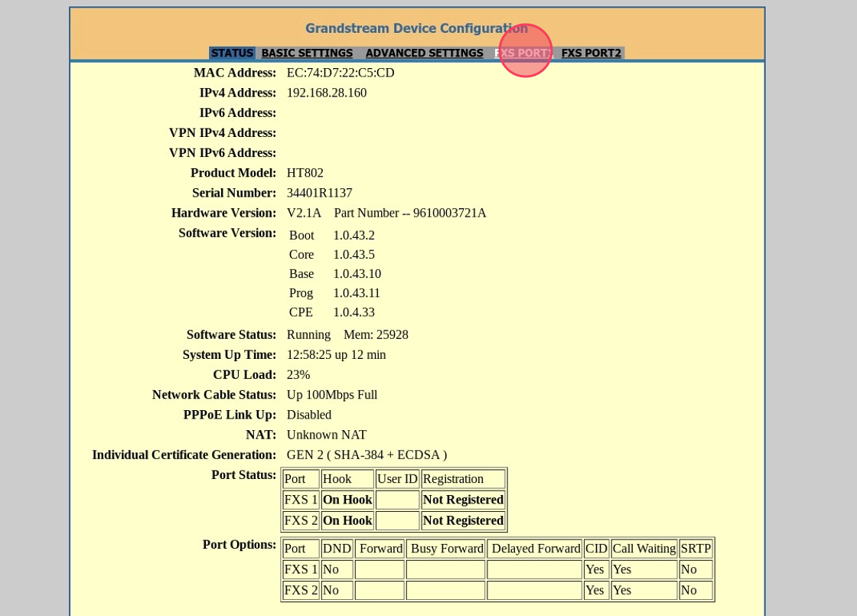The height and width of the screenshot is (616, 857).
Task: Click Mem: 25928 value
Action: [x=376, y=335]
